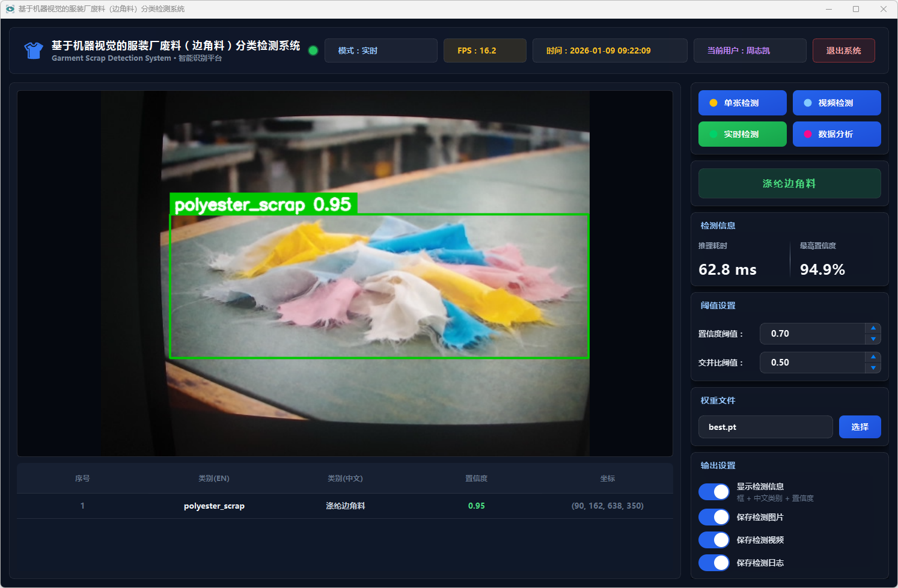The image size is (898, 588).
Task: Increase the confidence threshold value
Action: 873,328
